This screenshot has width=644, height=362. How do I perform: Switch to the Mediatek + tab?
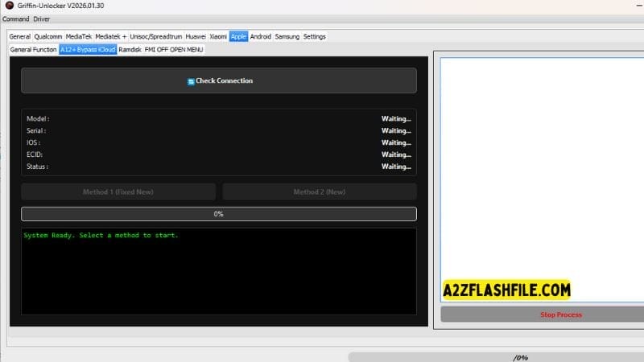pos(111,36)
